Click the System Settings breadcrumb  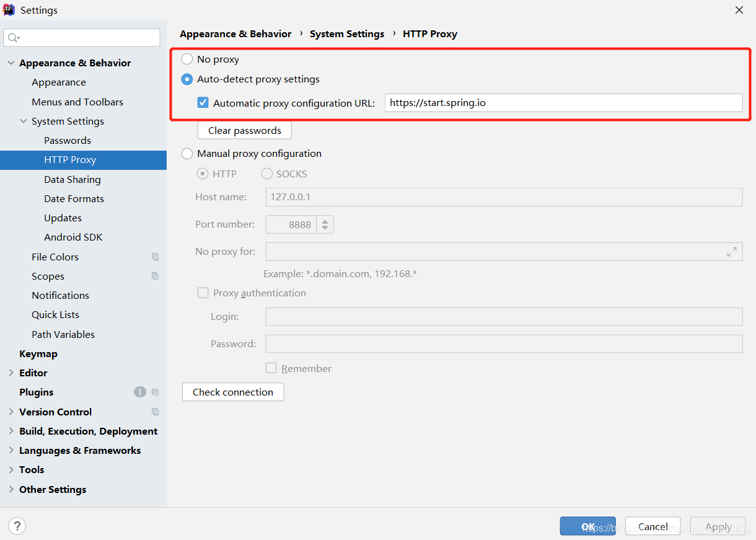[347, 34]
